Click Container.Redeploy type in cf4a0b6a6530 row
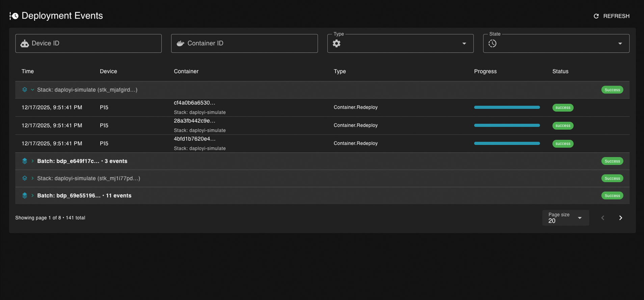The height and width of the screenshot is (300, 644). 356,107
